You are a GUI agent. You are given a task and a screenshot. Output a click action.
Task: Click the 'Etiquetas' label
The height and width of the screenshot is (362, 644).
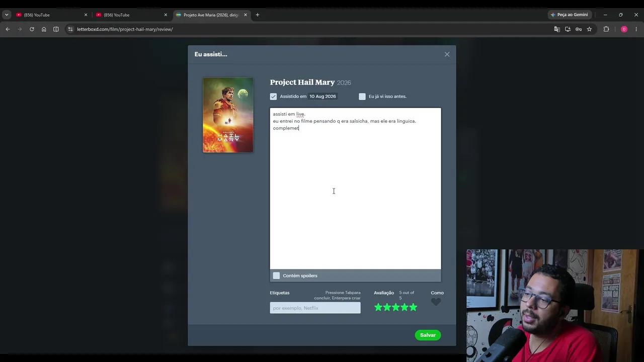click(280, 293)
